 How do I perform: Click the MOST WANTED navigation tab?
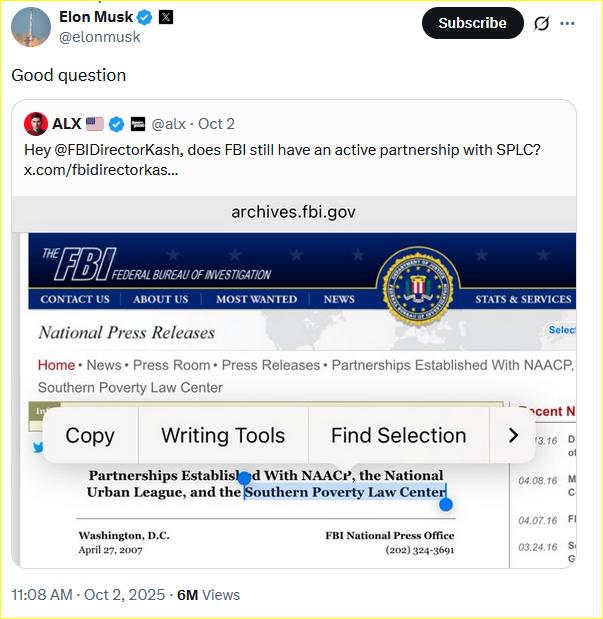(256, 299)
